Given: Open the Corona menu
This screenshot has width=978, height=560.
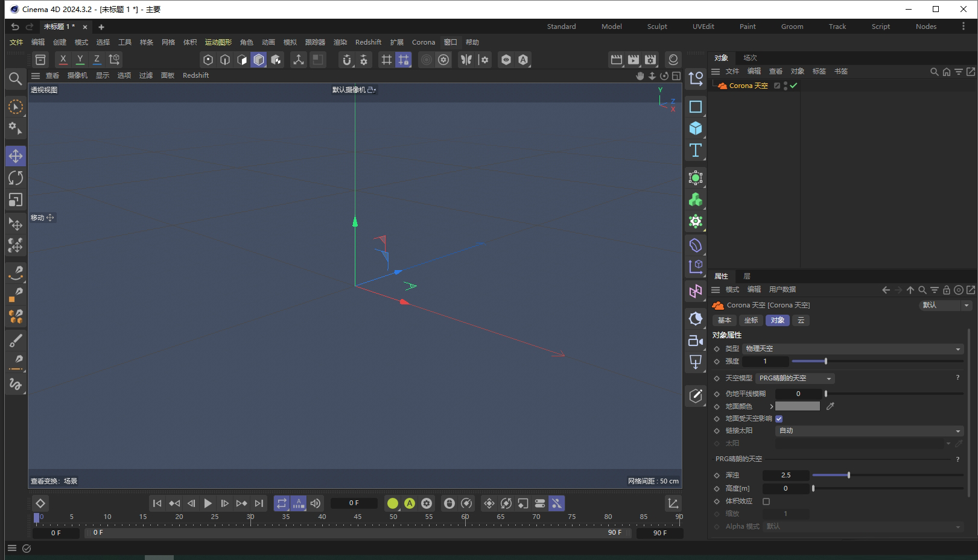Looking at the screenshot, I should coord(424,42).
